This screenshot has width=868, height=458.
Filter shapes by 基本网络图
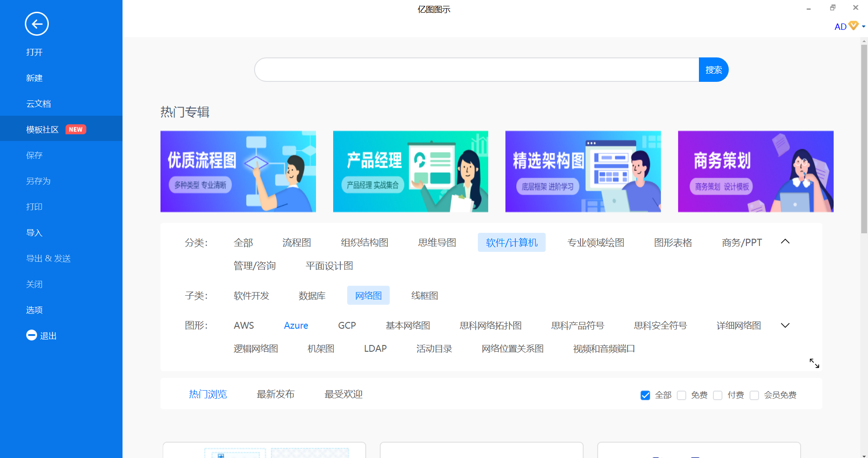(408, 326)
